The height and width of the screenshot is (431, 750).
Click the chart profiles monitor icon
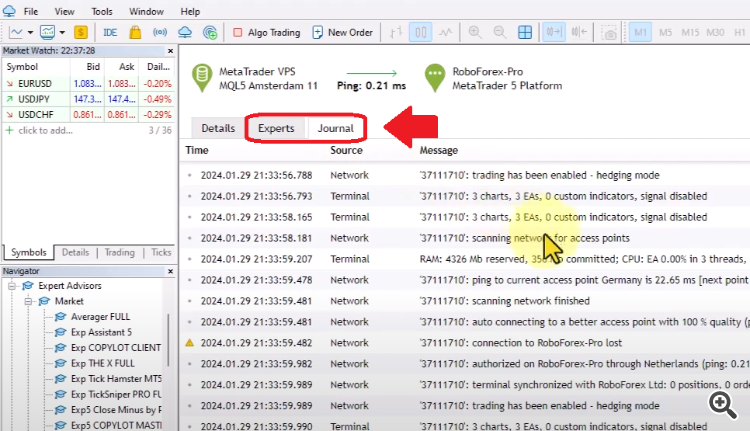pos(47,33)
